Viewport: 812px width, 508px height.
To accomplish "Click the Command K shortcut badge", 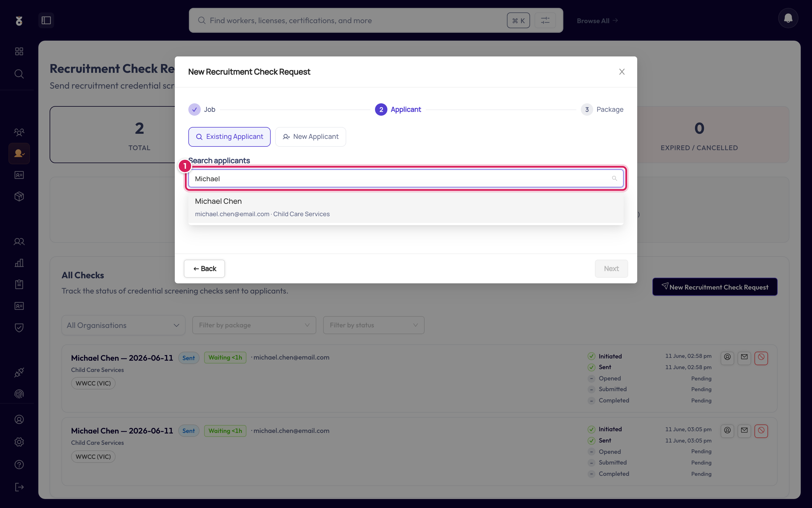I will [518, 21].
